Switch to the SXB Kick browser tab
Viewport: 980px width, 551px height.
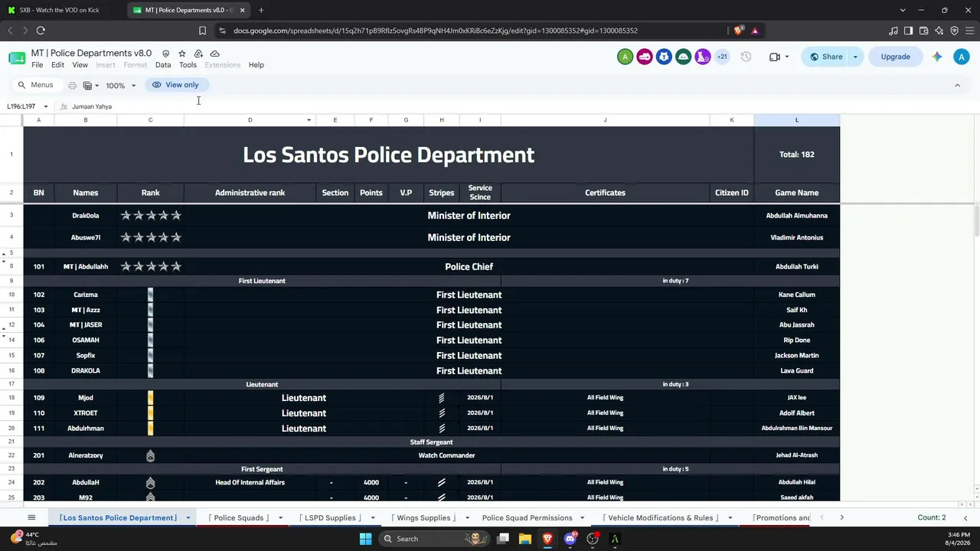(x=59, y=10)
